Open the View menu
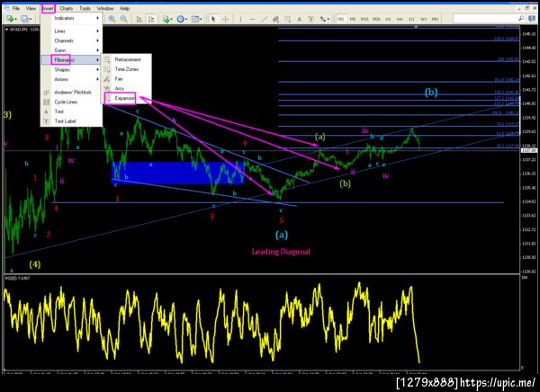The width and height of the screenshot is (540, 392). click(x=31, y=8)
